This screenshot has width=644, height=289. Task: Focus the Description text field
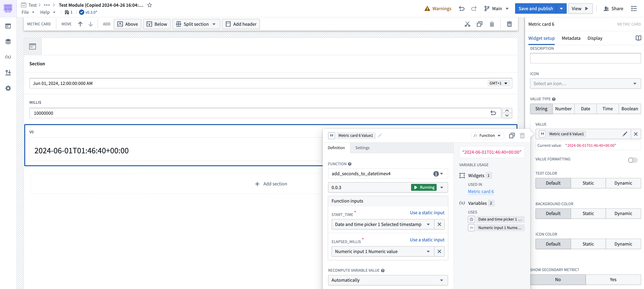pyautogui.click(x=585, y=58)
